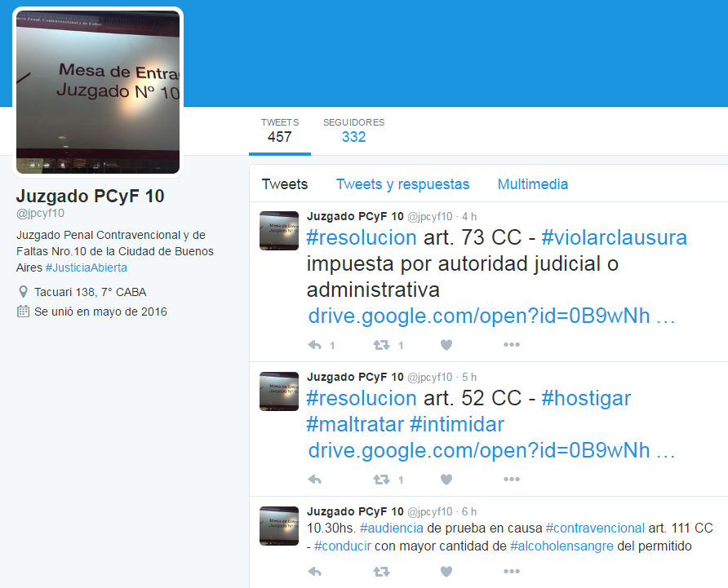Open #resolucion hashtag in art. 73 tweet
Viewport: 728px width, 588px height.
pyautogui.click(x=362, y=237)
